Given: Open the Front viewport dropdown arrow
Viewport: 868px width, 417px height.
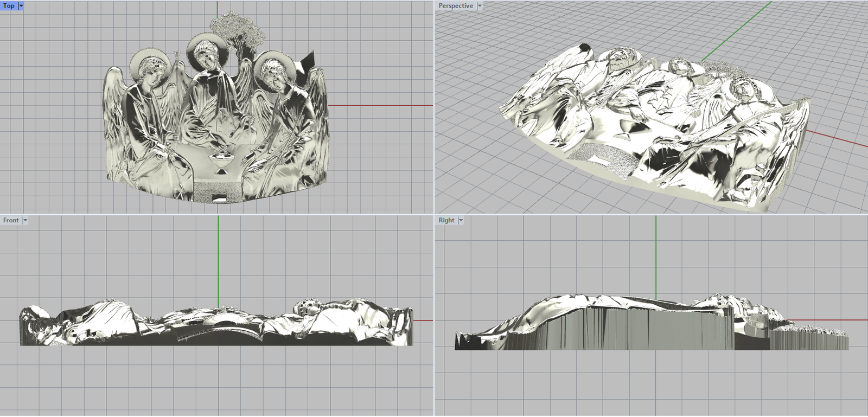Looking at the screenshot, I should 25,220.
